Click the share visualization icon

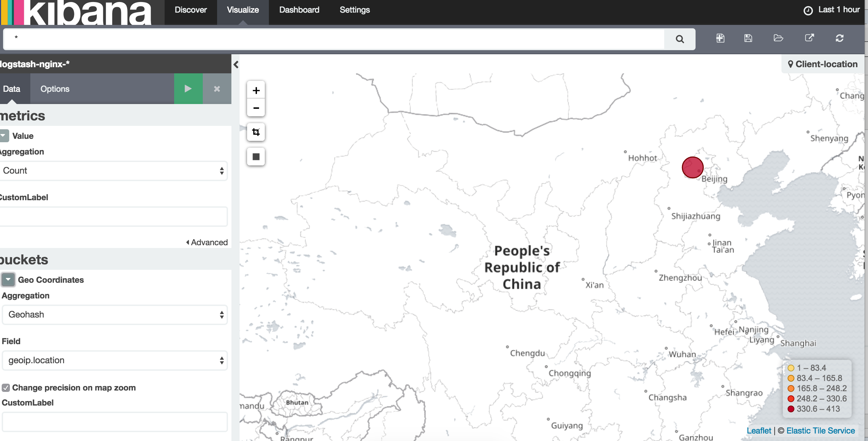click(x=809, y=38)
